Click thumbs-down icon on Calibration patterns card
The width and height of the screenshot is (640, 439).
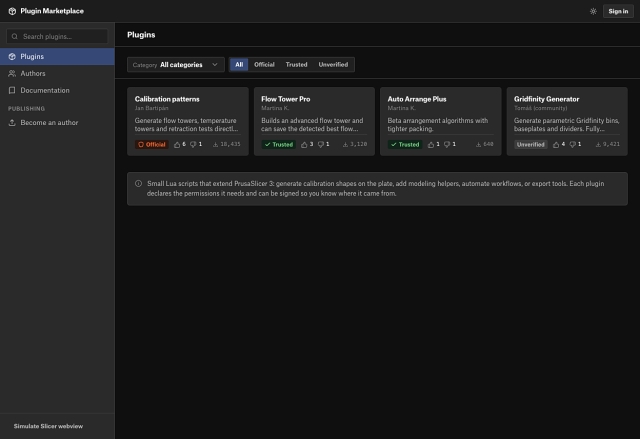point(193,144)
